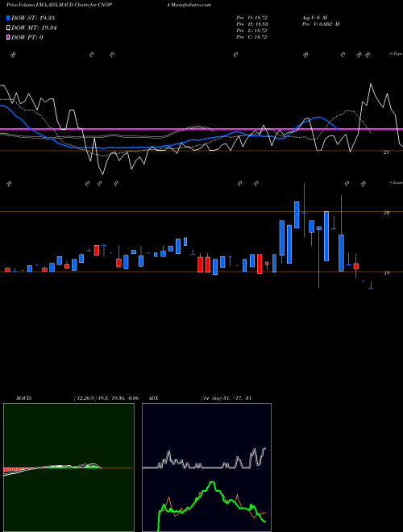Click the '19' price axis label
This screenshot has height=532, width=403.
pyautogui.click(x=386, y=272)
